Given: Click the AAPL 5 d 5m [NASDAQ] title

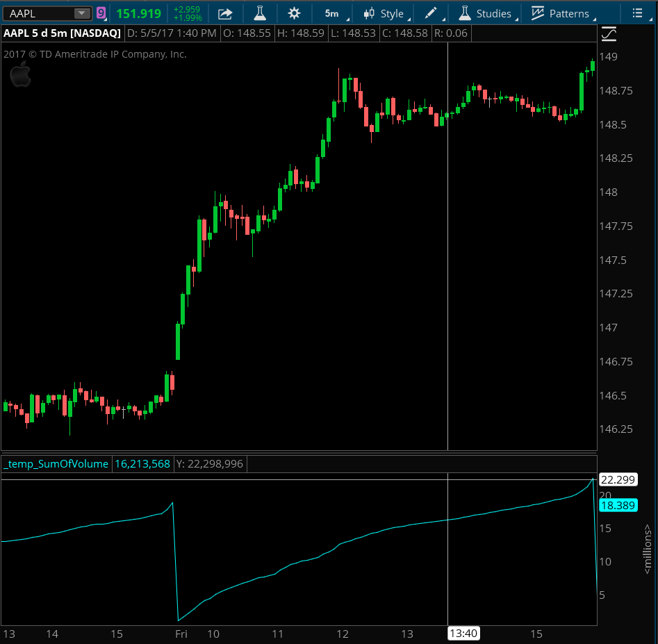Looking at the screenshot, I should [x=62, y=33].
